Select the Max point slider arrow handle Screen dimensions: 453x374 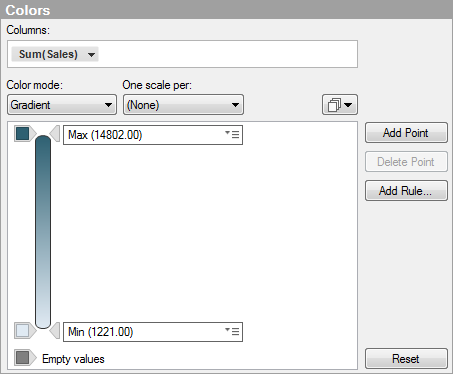55,134
